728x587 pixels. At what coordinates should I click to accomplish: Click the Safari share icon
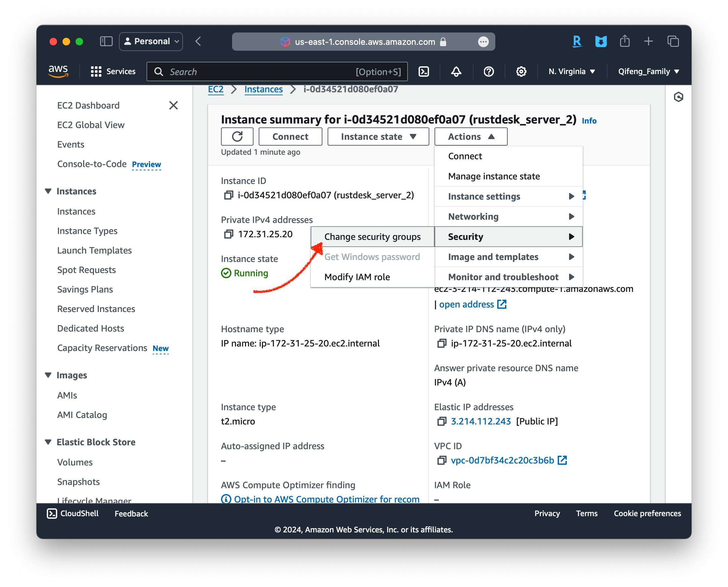click(625, 41)
